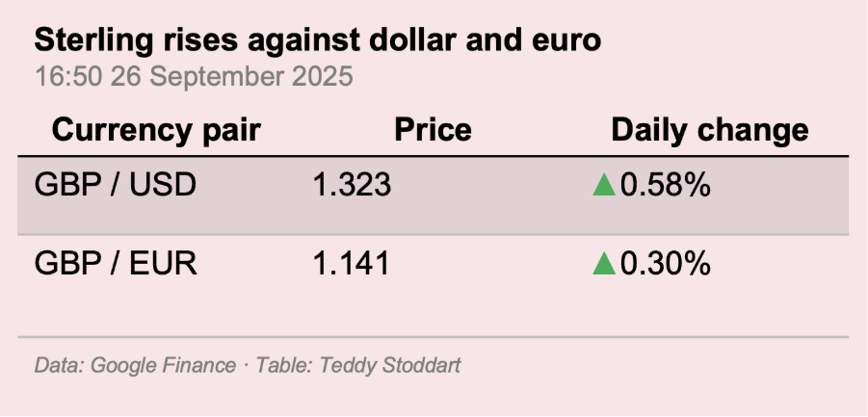Click the 0.58% daily change value

(666, 185)
